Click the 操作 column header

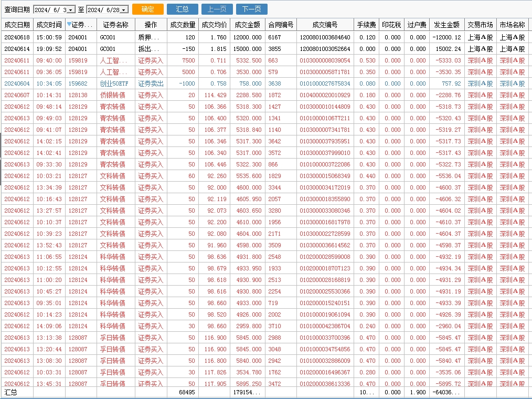(x=151, y=25)
